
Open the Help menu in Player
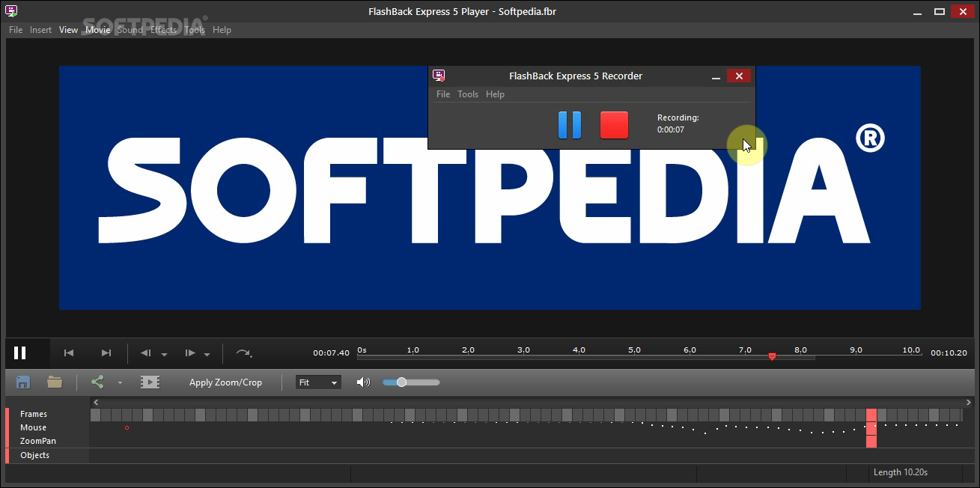(222, 30)
